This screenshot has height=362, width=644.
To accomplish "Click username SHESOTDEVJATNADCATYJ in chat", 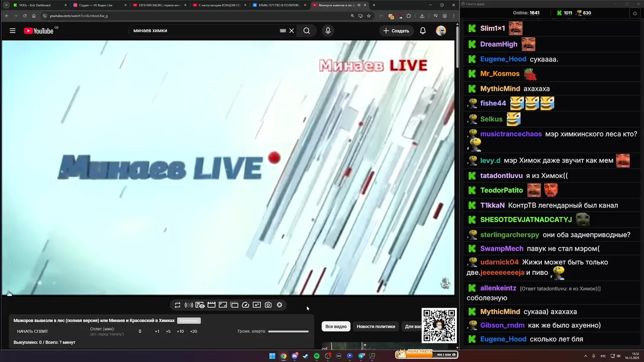I will (526, 220).
